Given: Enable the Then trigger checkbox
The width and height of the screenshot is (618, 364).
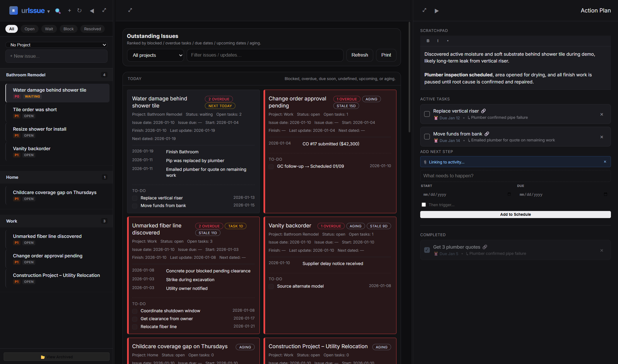Looking at the screenshot, I should [424, 204].
